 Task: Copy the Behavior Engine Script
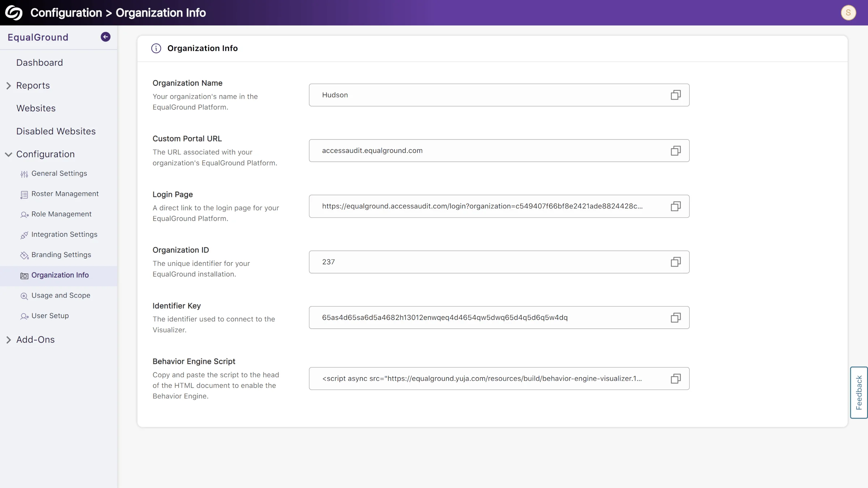tap(676, 379)
